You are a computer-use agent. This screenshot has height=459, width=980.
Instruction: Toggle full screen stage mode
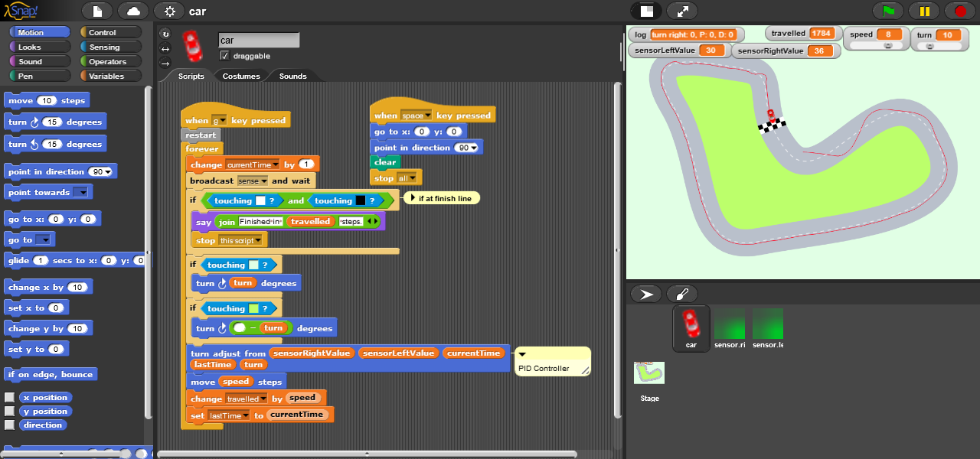681,11
